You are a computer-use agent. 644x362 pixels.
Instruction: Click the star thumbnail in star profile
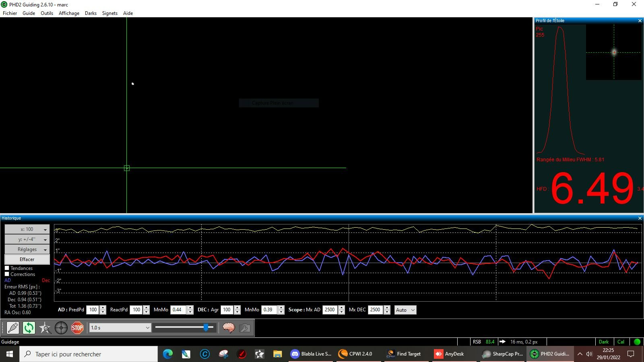pos(614,52)
